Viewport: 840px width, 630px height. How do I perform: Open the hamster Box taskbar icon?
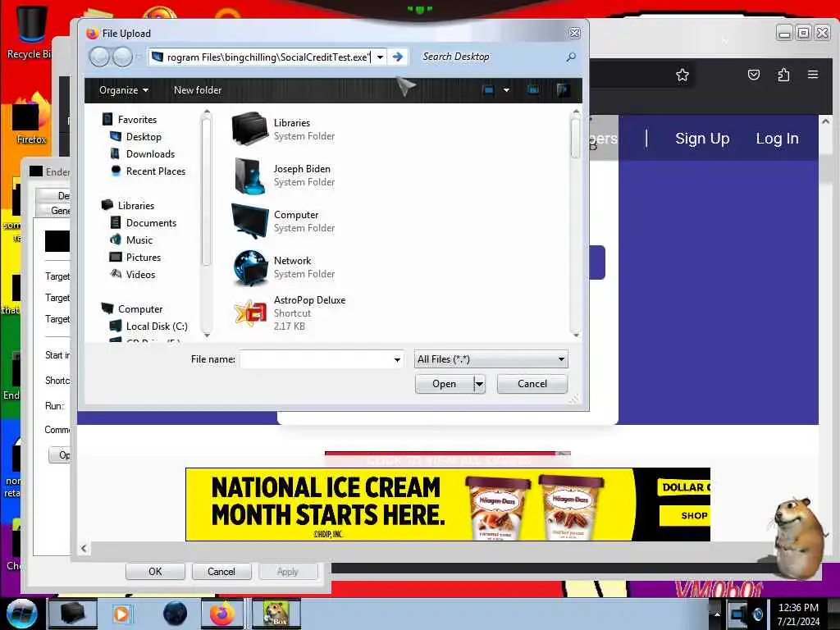[x=276, y=614]
